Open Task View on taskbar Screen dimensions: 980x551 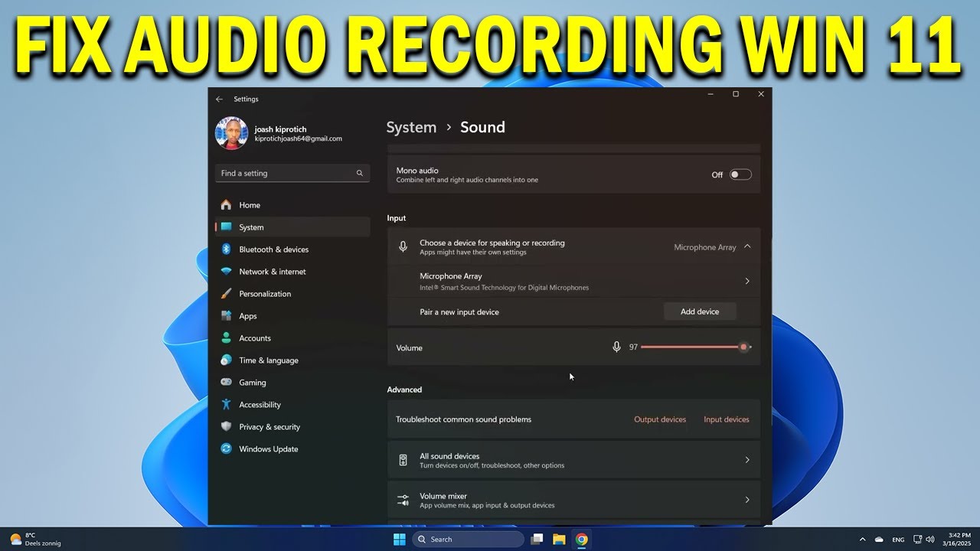coord(537,540)
